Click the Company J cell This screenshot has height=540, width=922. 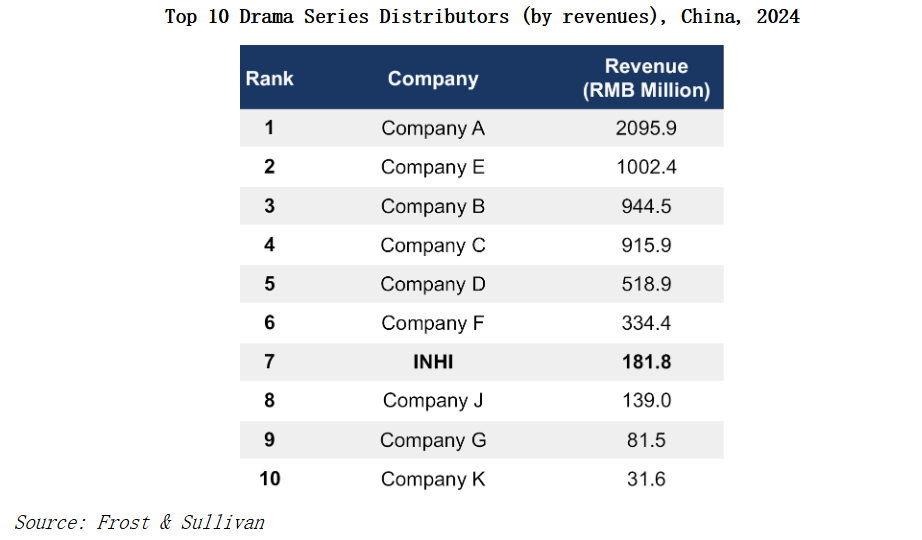coord(433,401)
